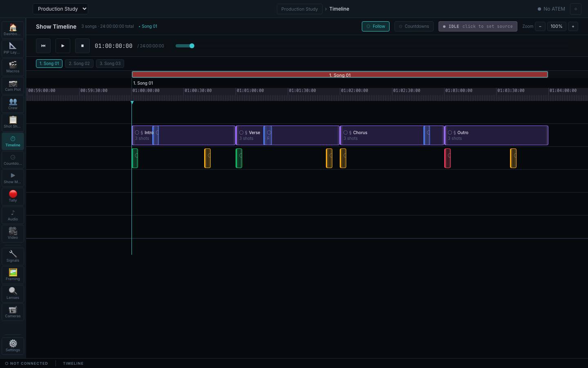588x368 pixels.
Task: Open the Show Mode play icon
Action: point(13,178)
